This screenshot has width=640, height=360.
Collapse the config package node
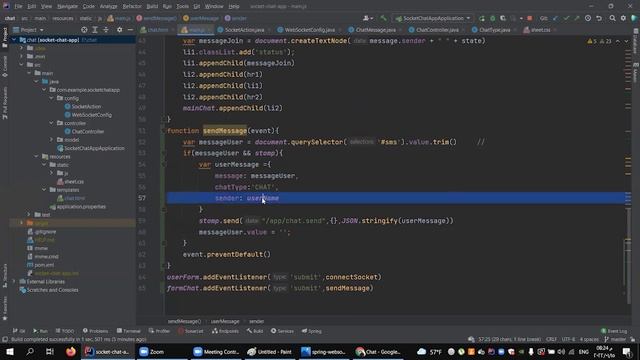51,98
